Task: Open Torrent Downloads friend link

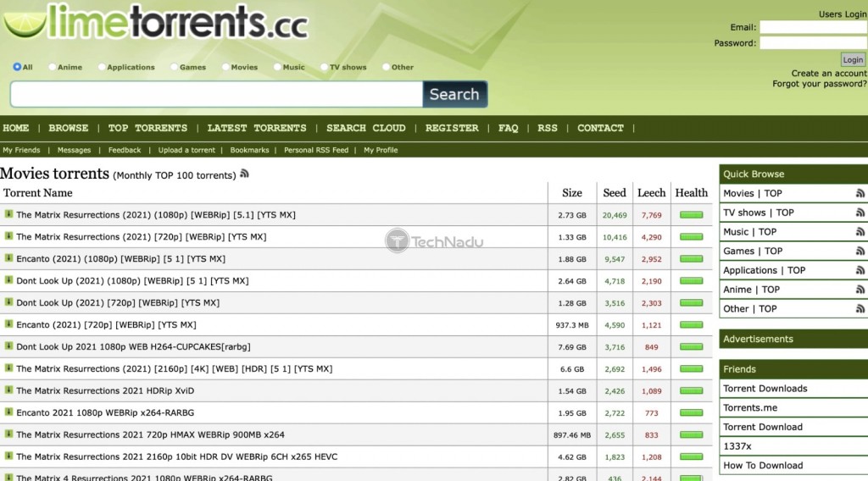Action: [765, 389]
